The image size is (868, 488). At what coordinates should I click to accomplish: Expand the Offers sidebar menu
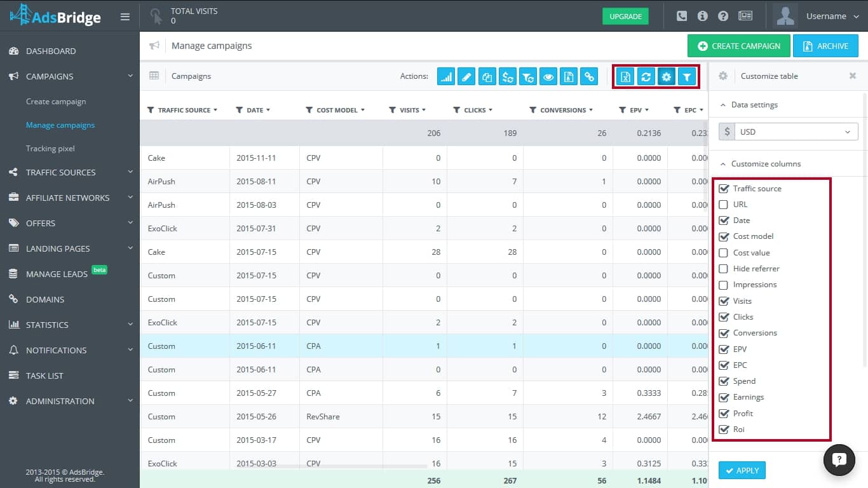point(70,223)
